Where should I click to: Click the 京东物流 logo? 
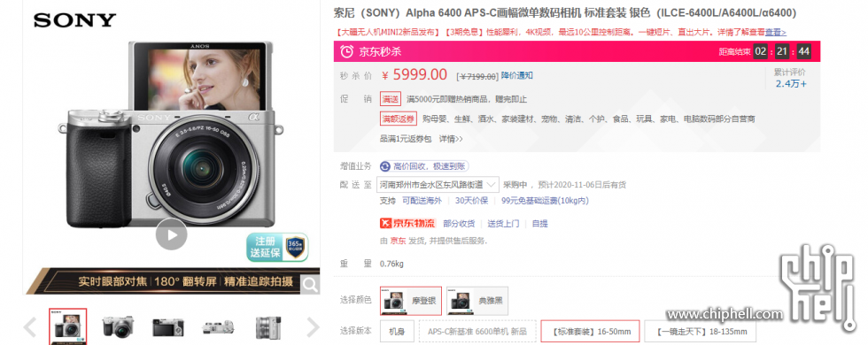[408, 223]
